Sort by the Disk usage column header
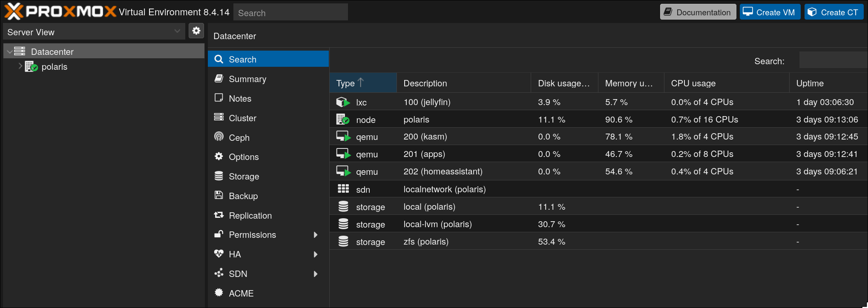 (564, 83)
